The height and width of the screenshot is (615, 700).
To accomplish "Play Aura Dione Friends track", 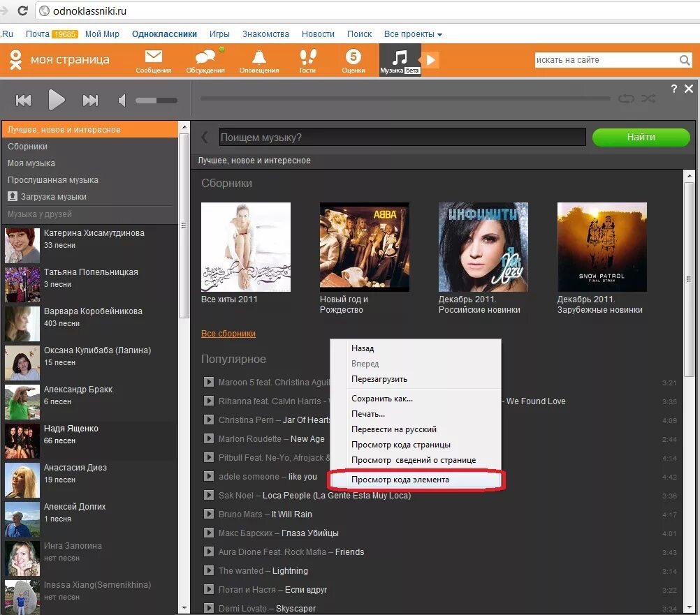I will click(208, 551).
